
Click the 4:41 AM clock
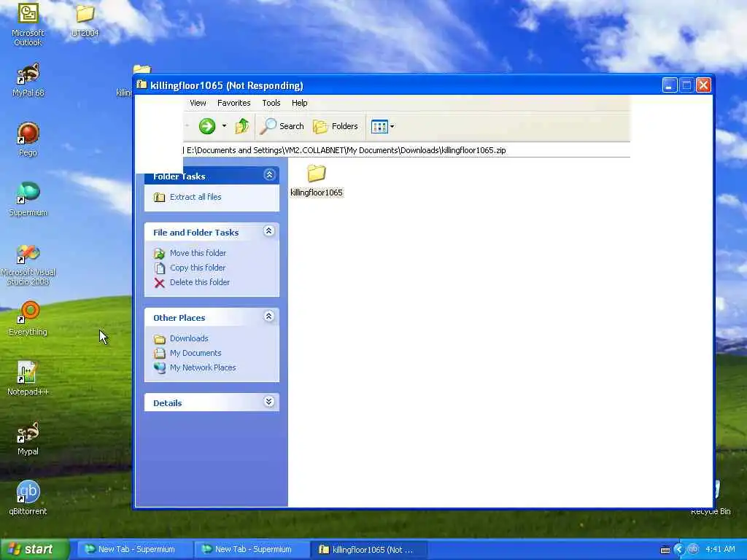pos(720,550)
